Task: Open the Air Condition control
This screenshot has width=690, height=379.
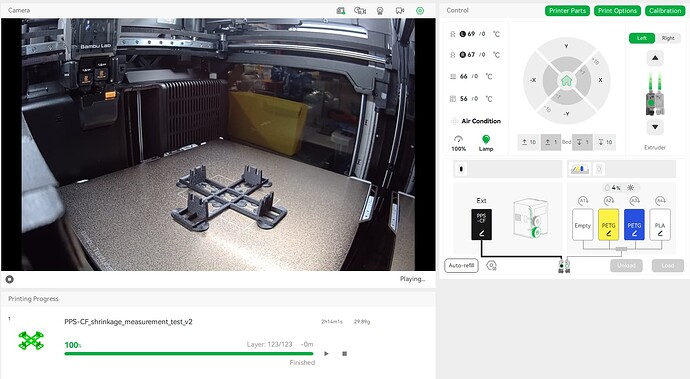Action: 476,121
